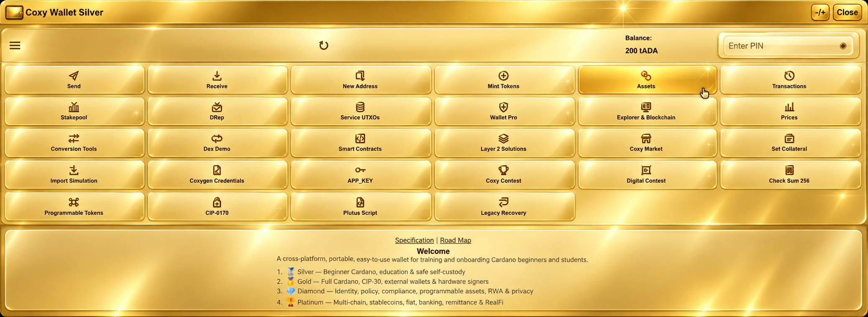Open CIP-0170

click(x=218, y=207)
